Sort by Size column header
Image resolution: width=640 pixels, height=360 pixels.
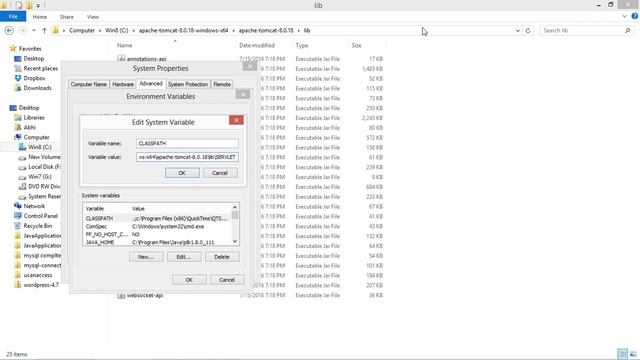click(357, 45)
